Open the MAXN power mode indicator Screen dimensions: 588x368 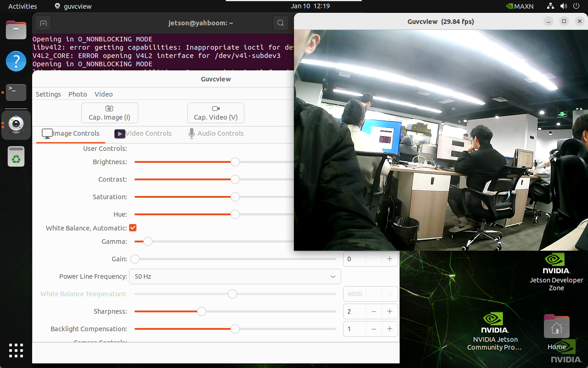[x=520, y=6]
